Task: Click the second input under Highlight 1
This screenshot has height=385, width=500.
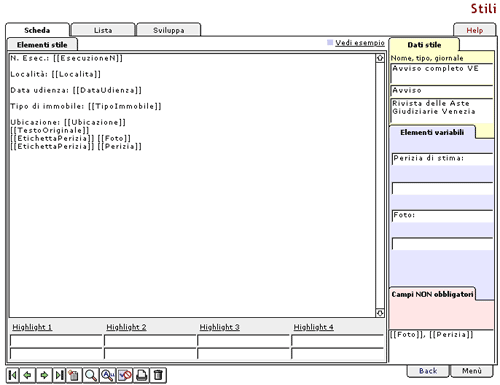Action: (56, 353)
